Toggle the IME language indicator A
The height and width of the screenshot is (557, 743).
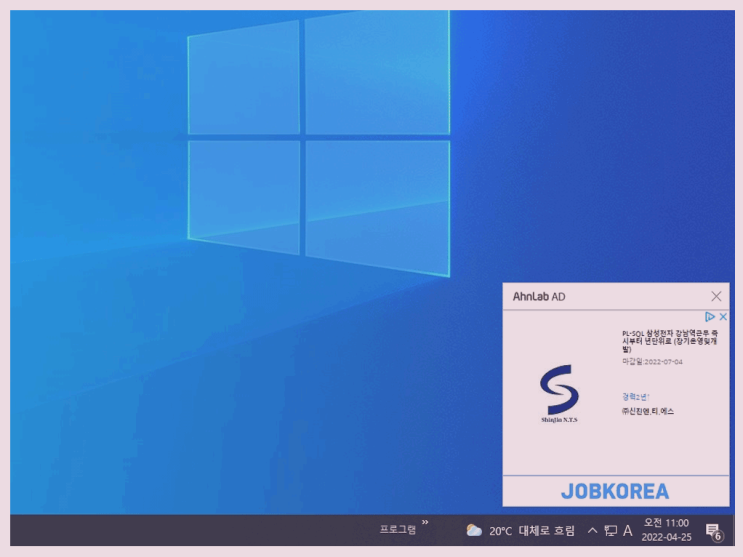[x=627, y=530]
